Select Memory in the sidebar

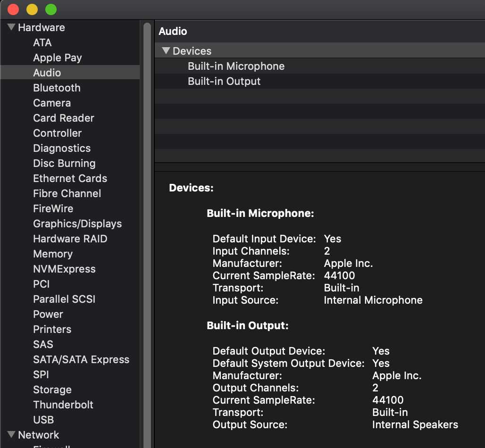[x=53, y=254]
